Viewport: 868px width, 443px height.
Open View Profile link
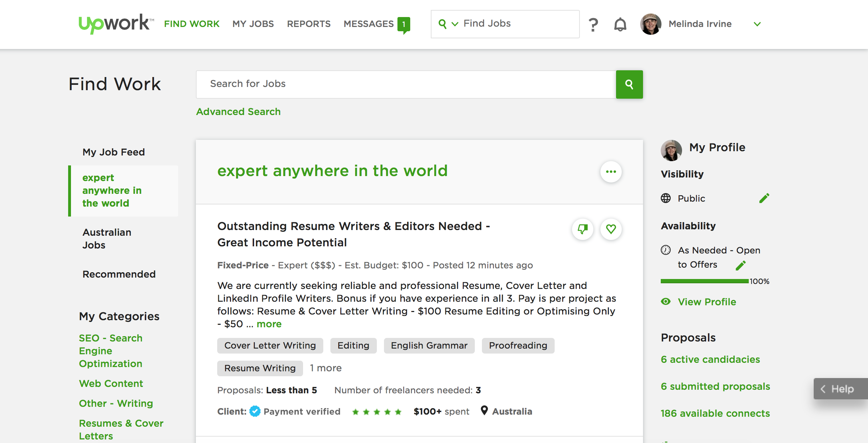tap(707, 302)
